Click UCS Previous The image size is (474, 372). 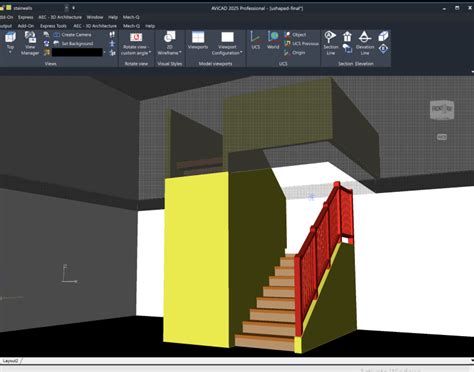pyautogui.click(x=301, y=44)
